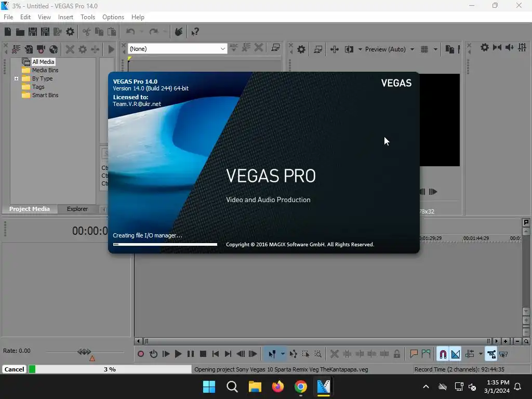
Task: Click the Import Media icon
Action: tap(29, 49)
